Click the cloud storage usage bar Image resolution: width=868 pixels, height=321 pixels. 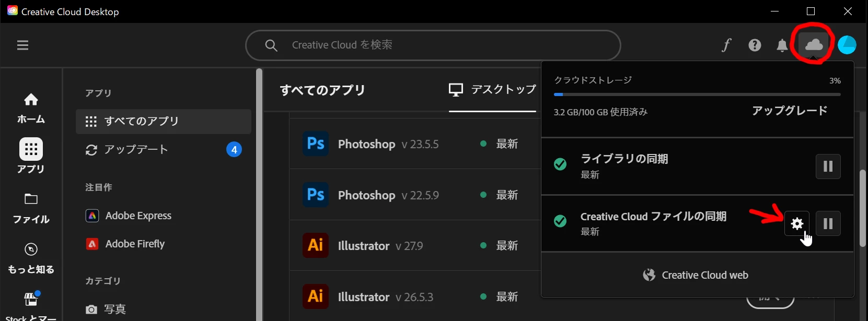[x=697, y=94]
